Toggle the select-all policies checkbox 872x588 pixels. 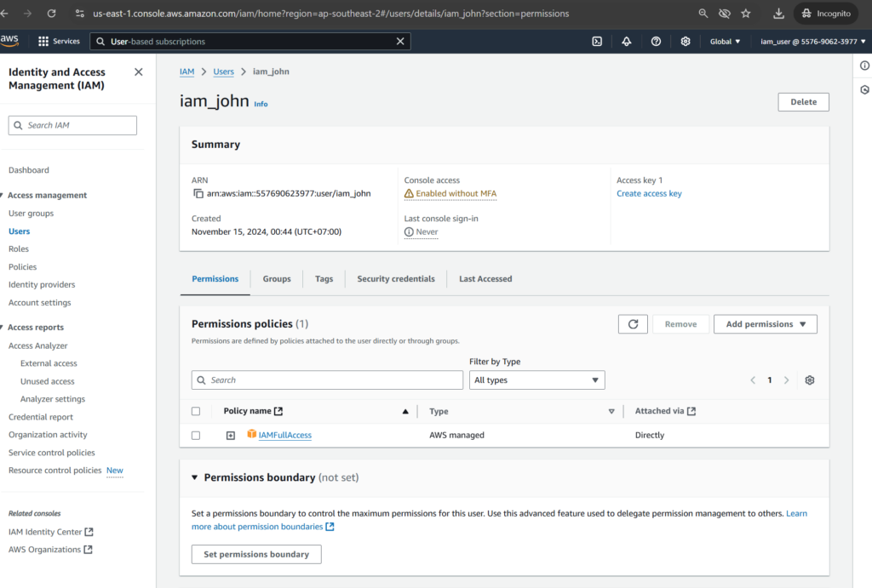(196, 412)
